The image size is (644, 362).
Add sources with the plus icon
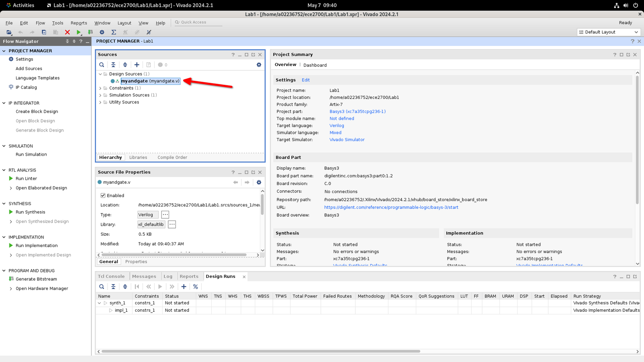tap(137, 65)
